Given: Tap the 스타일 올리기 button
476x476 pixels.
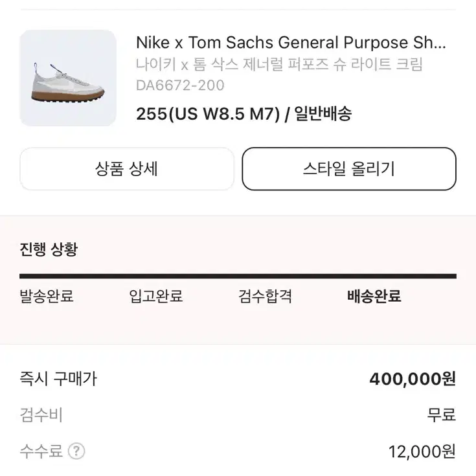Looking at the screenshot, I should click(349, 169).
